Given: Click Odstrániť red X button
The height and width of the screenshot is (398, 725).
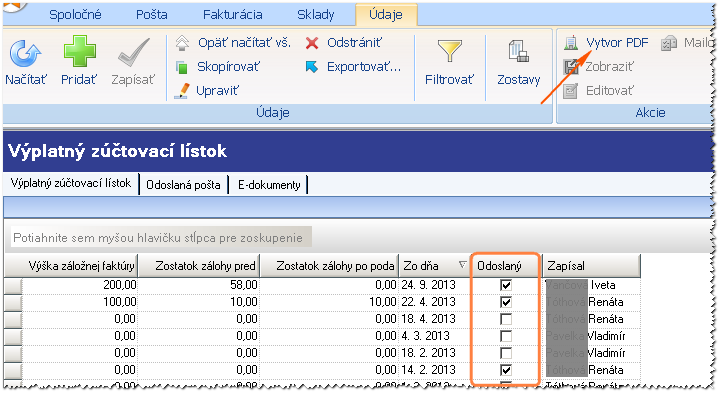Looking at the screenshot, I should (344, 43).
